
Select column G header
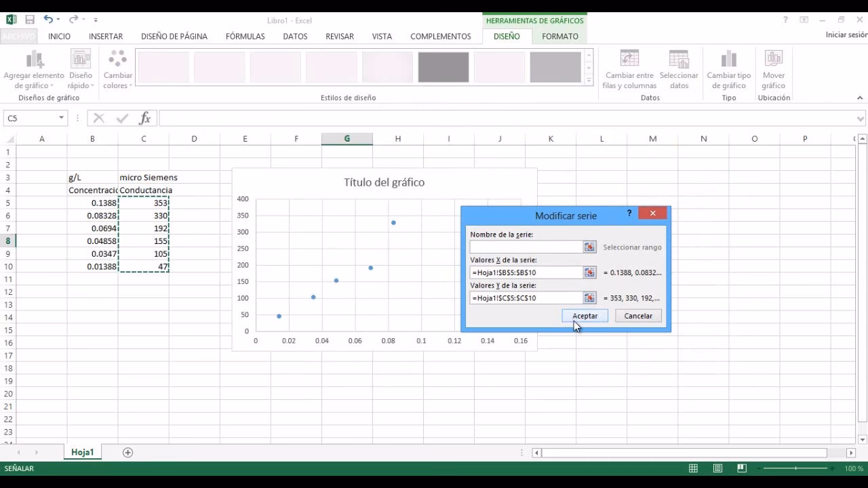click(347, 139)
